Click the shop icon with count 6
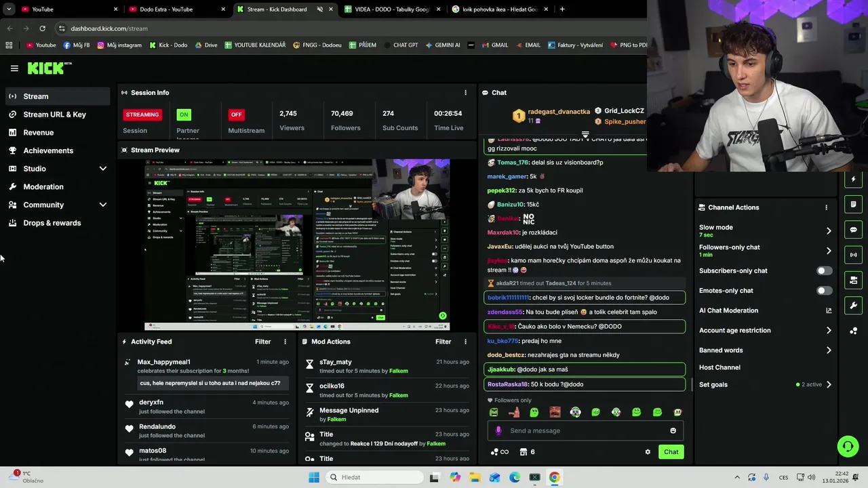 click(527, 452)
